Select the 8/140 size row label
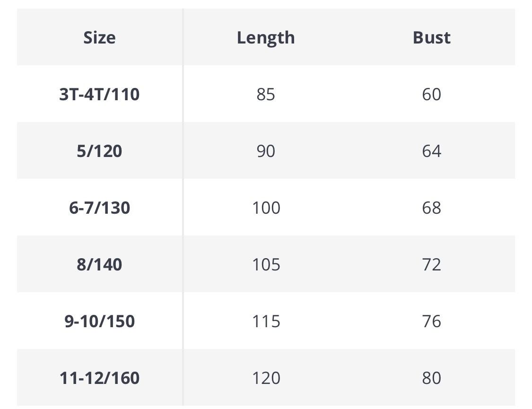Viewport: 532px width, 409px height. 99,264
